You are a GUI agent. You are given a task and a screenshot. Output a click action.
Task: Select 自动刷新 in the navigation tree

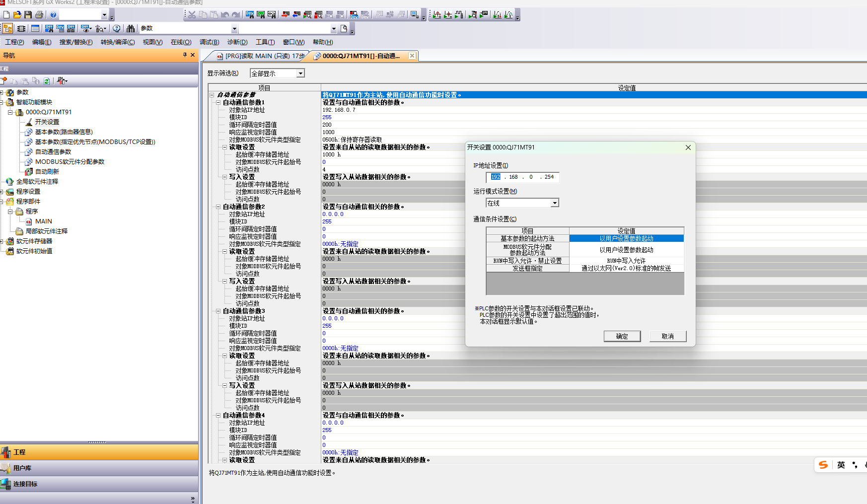pos(47,172)
